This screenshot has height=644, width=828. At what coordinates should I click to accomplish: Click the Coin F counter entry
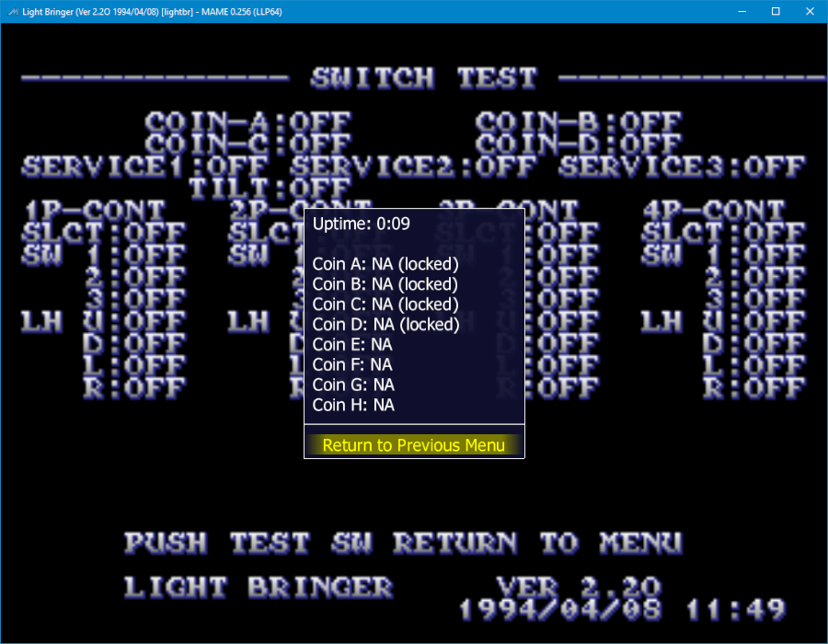[x=353, y=365]
